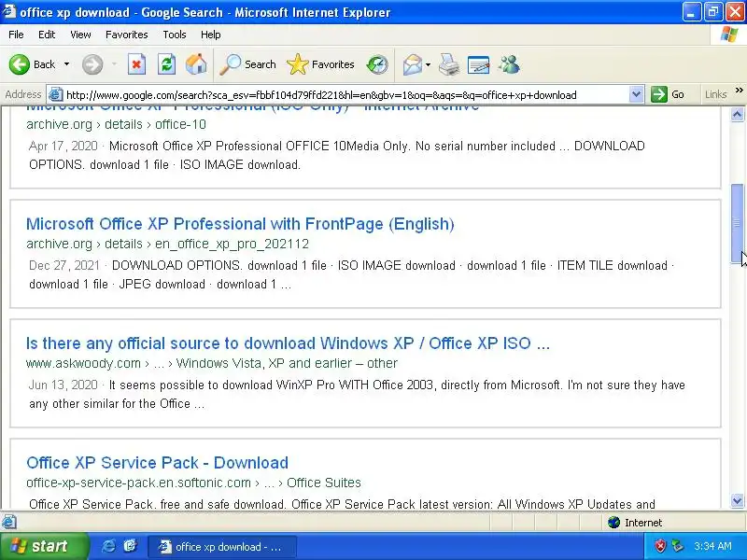Image resolution: width=747 pixels, height=560 pixels.
Task: Click the Dec 27, 2021 result snippet
Action: (x=352, y=274)
